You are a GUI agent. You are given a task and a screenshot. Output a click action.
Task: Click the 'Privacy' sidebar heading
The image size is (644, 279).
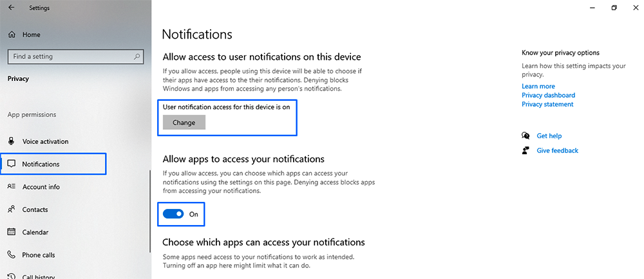tap(19, 78)
